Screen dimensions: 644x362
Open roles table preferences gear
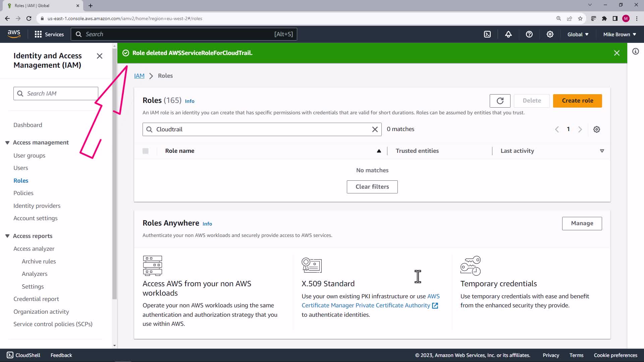coord(597,129)
